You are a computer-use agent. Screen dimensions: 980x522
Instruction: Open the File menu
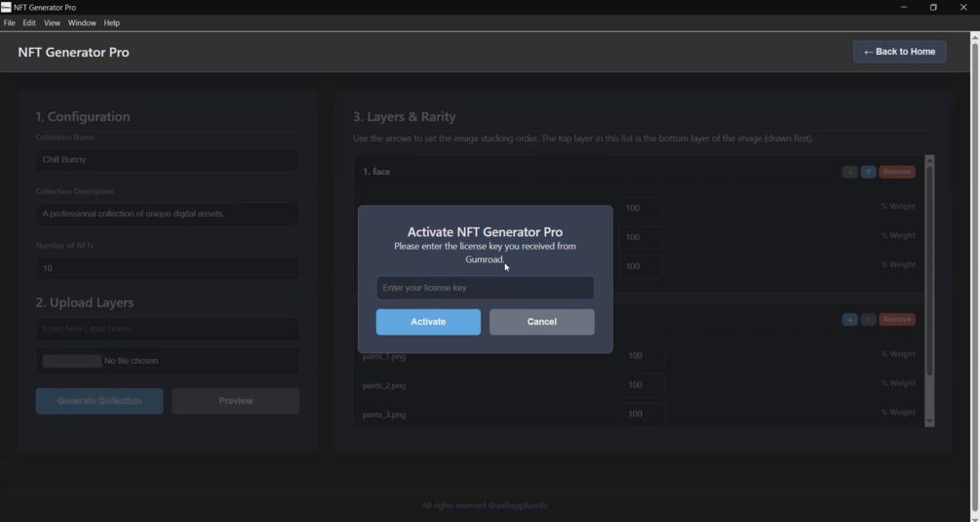click(10, 22)
